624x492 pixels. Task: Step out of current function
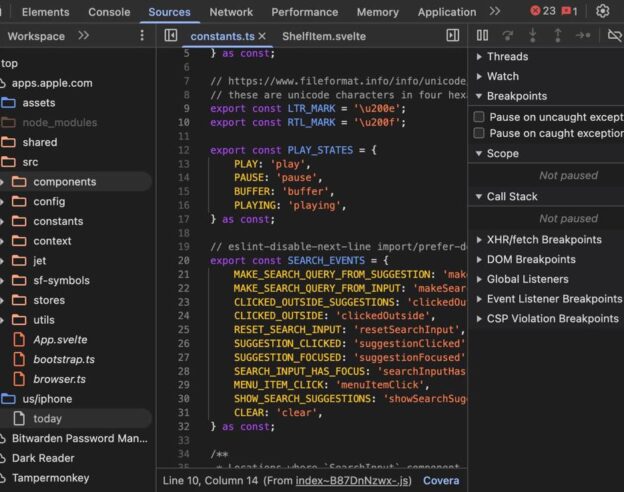click(558, 35)
